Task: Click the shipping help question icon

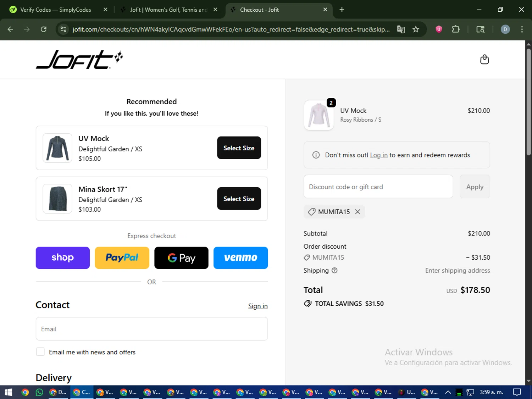Action: tap(334, 271)
